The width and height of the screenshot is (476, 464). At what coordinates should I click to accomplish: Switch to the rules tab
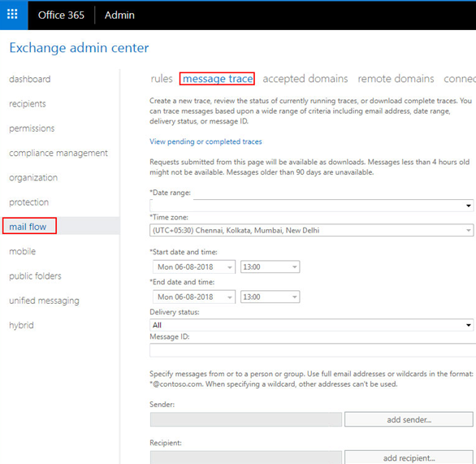tap(162, 79)
